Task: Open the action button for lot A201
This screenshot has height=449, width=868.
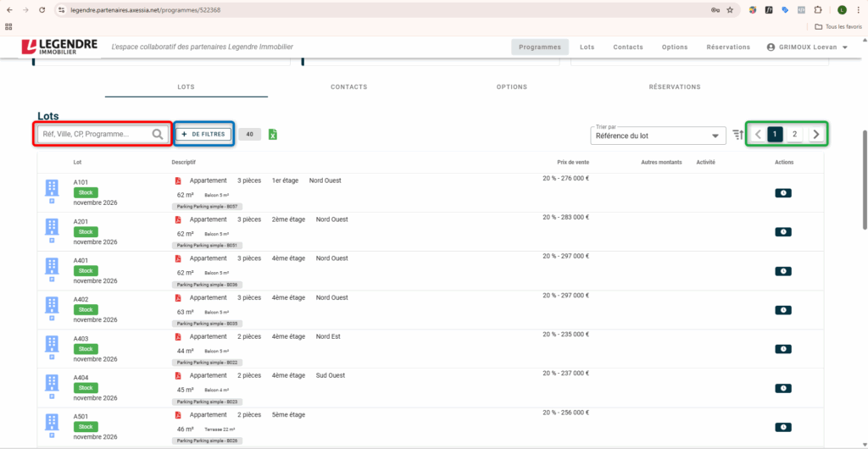Action: coord(783,232)
